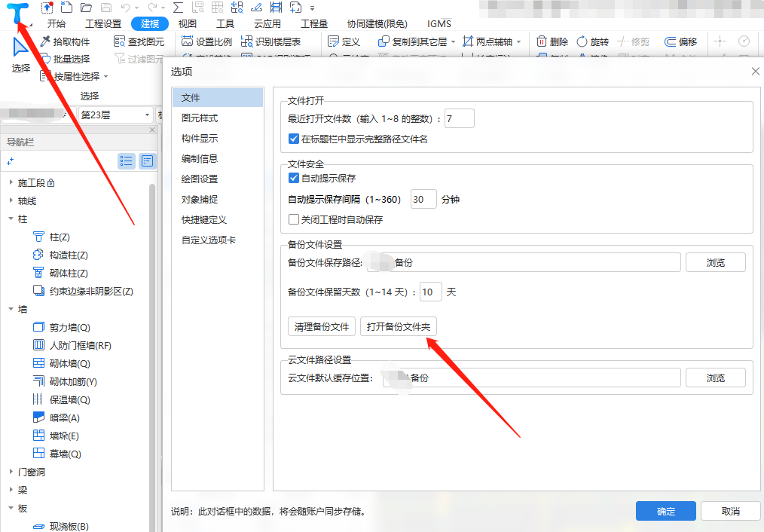
Task: Click 最近打开文件数 input field
Action: click(x=459, y=118)
